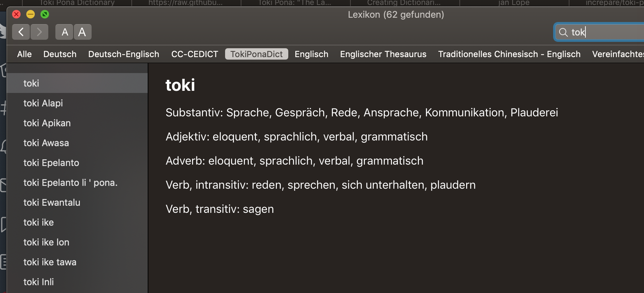
Task: Increase text size with the large A icon
Action: pos(82,32)
